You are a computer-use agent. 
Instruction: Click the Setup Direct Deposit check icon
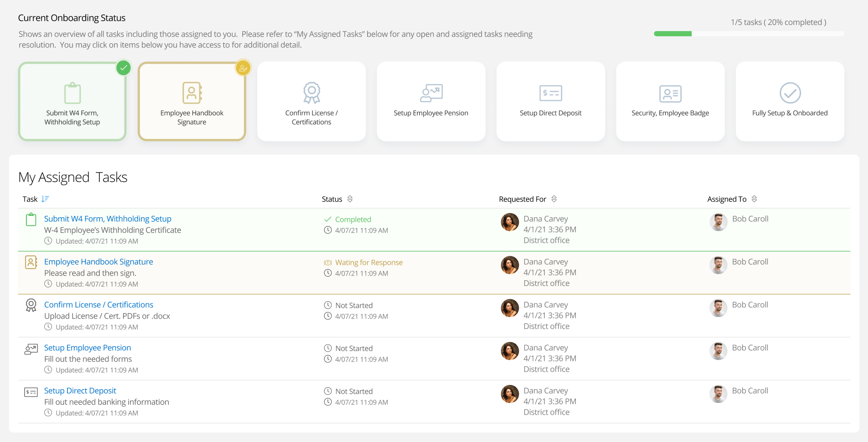tap(550, 94)
